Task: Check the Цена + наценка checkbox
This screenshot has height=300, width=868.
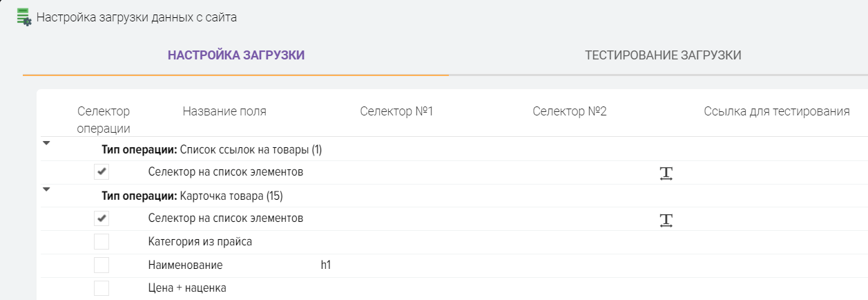Action: point(102,289)
